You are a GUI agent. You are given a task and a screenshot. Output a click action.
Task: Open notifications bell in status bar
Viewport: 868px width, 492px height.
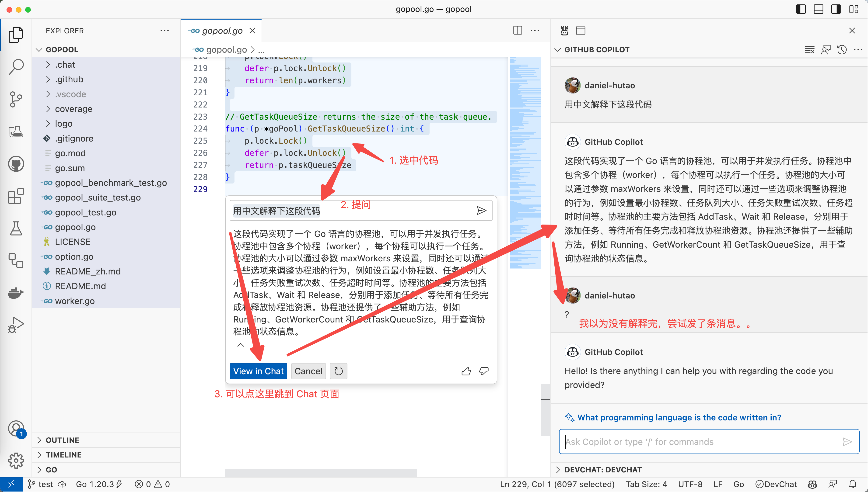[853, 484]
